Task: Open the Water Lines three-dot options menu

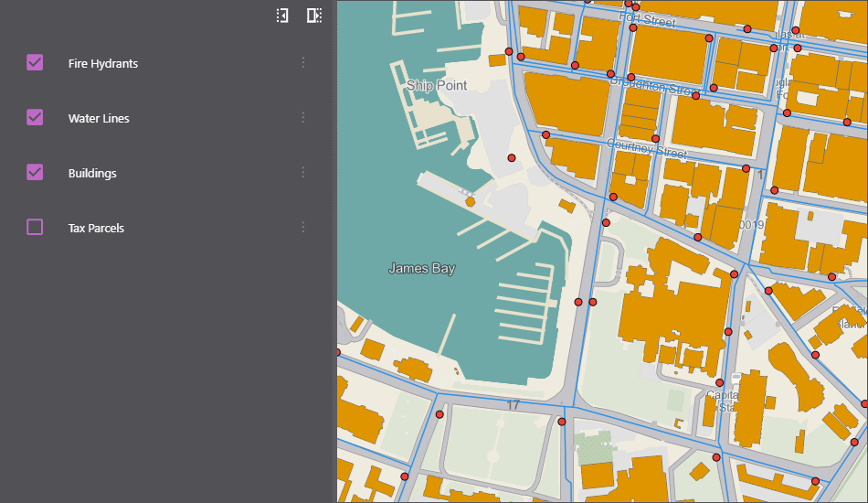Action: coord(303,118)
